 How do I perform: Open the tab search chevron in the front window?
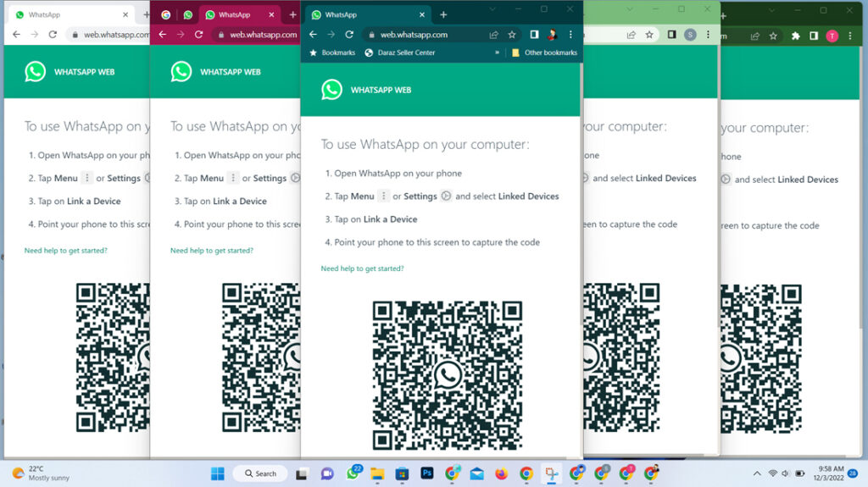(x=492, y=8)
